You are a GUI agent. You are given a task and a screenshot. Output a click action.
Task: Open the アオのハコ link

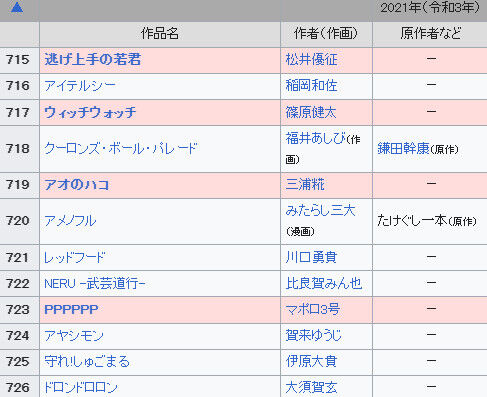pyautogui.click(x=77, y=185)
